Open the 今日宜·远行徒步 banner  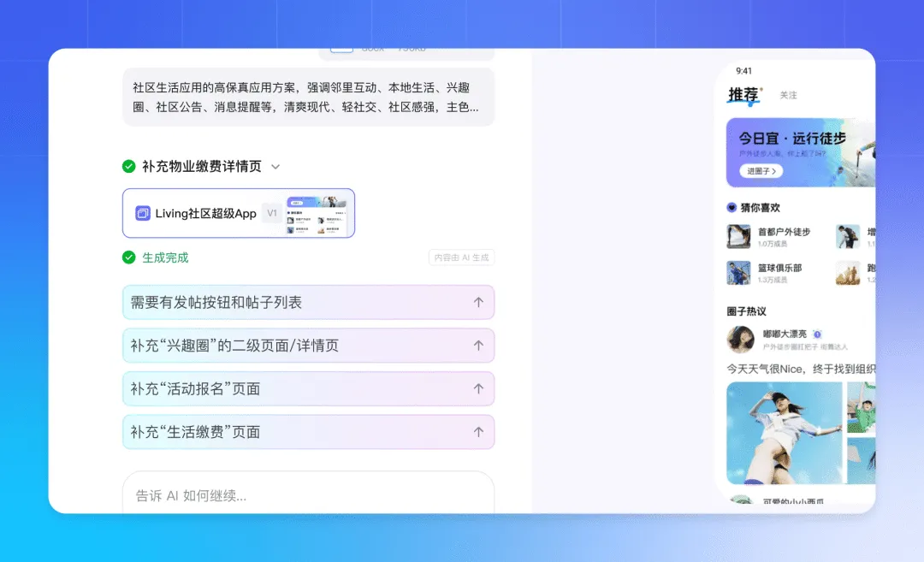tap(800, 152)
